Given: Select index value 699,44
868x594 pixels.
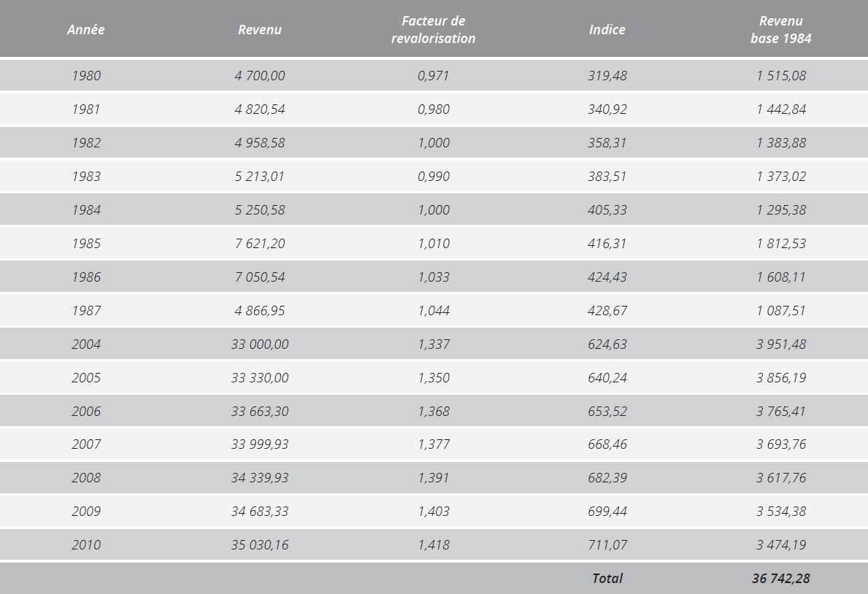Looking at the screenshot, I should coord(607,512).
